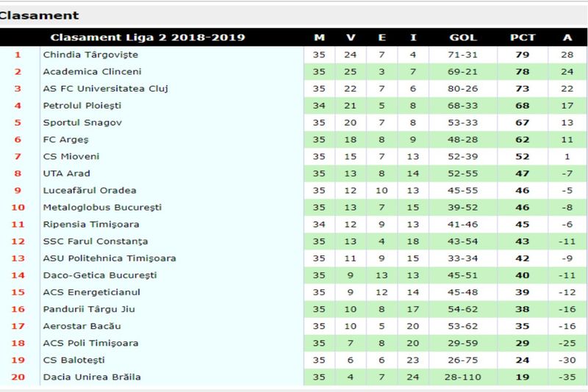This screenshot has height=392, width=588.
Task: Click the PCT column header
Action: pos(523,37)
